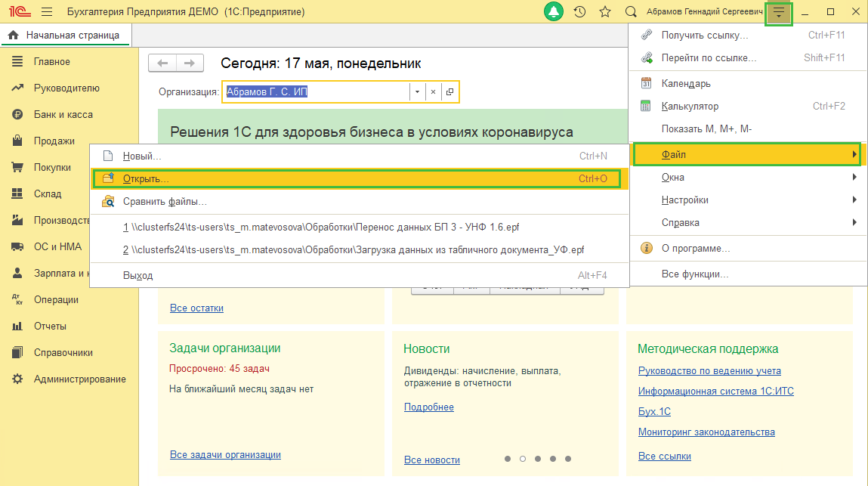The width and height of the screenshot is (868, 486).
Task: Open the organization card button
Action: 450,92
